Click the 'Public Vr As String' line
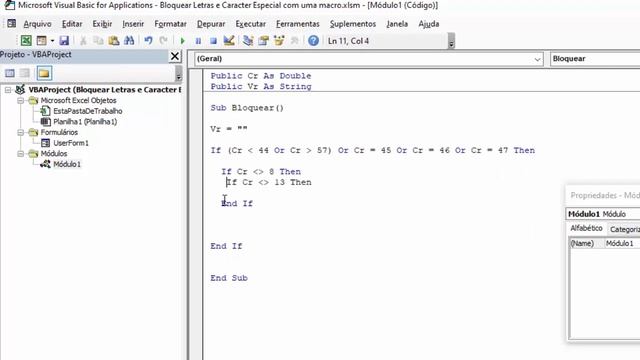The height and width of the screenshot is (360, 640). tap(261, 87)
